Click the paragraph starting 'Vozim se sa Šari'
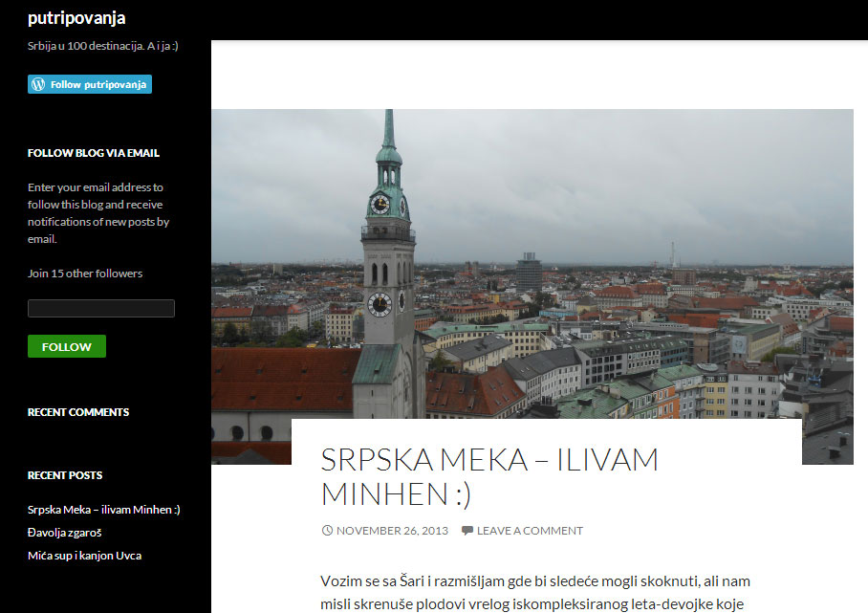 tap(535, 593)
